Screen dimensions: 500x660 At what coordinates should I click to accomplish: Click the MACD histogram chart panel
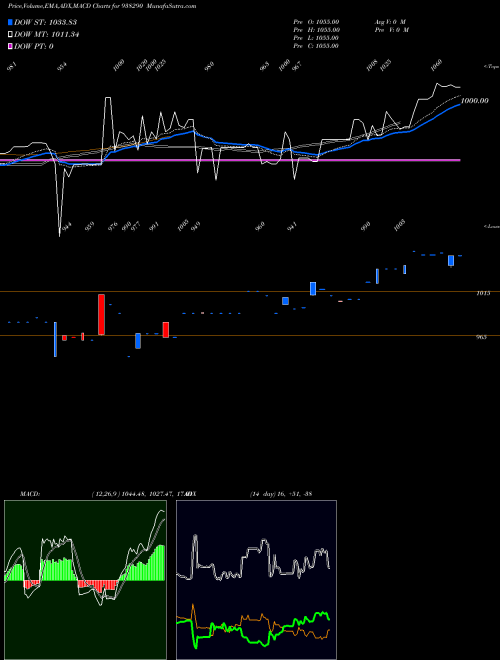pyautogui.click(x=85, y=580)
